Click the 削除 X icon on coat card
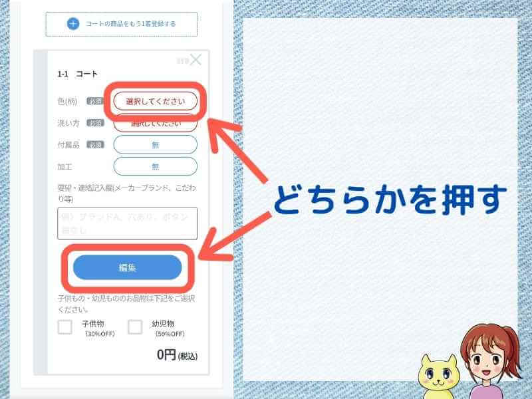The width and height of the screenshot is (532, 399). [196, 60]
